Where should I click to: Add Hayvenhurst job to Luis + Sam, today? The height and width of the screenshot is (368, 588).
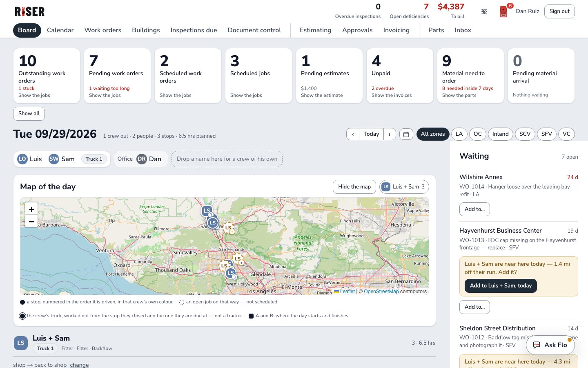[501, 286]
